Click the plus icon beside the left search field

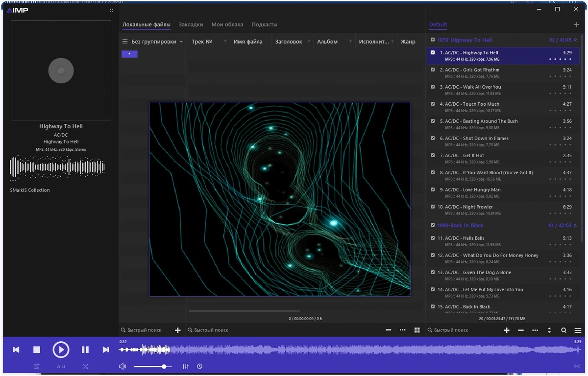click(x=178, y=330)
